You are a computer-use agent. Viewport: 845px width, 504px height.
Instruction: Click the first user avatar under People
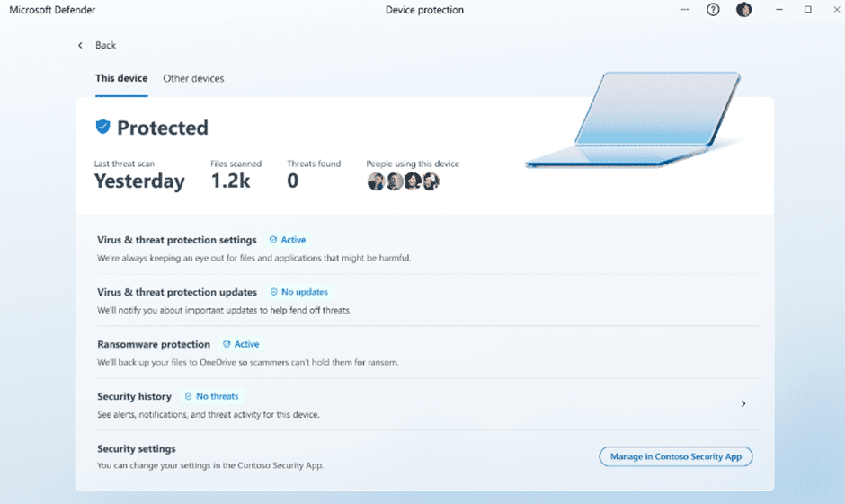coord(376,181)
